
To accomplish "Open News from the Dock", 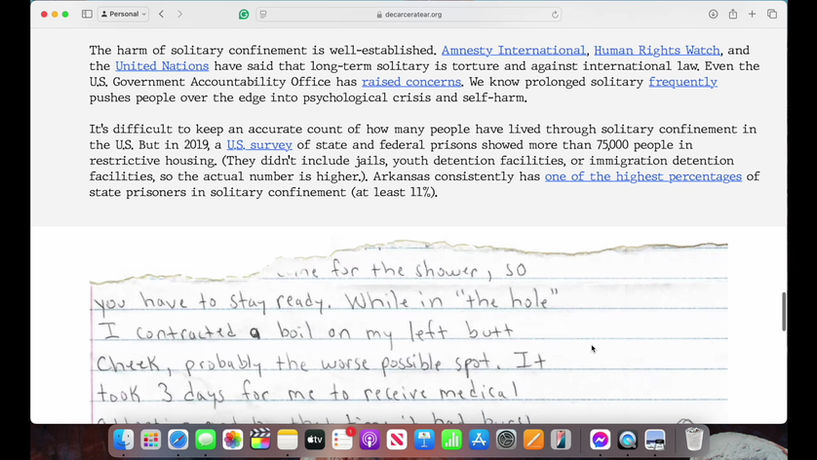I will [397, 440].
